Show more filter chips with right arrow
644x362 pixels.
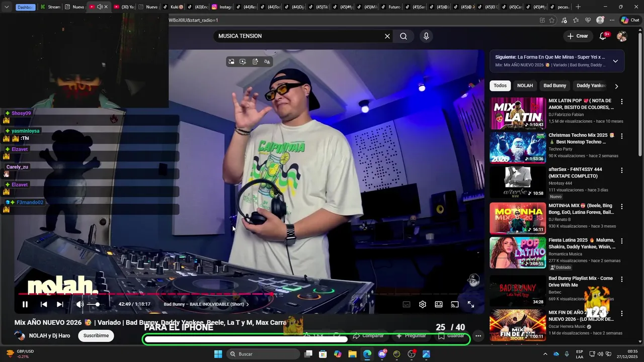click(616, 86)
